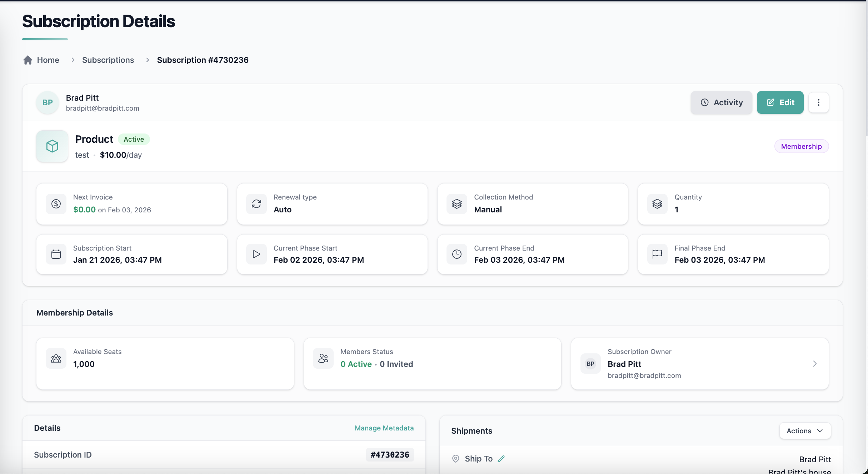The image size is (868, 474).
Task: Open the Shipments Actions dropdown
Action: coord(805,431)
